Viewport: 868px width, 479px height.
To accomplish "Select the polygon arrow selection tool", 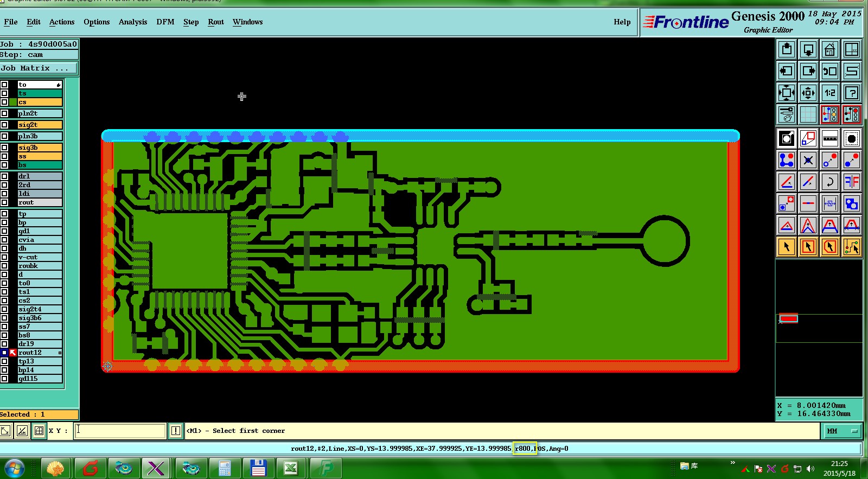I will pos(830,247).
